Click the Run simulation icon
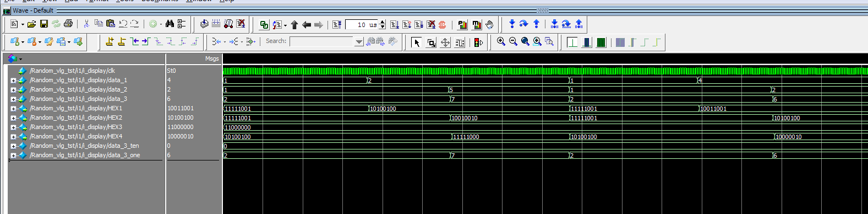Screen dimensions: 868x214 coord(395,24)
